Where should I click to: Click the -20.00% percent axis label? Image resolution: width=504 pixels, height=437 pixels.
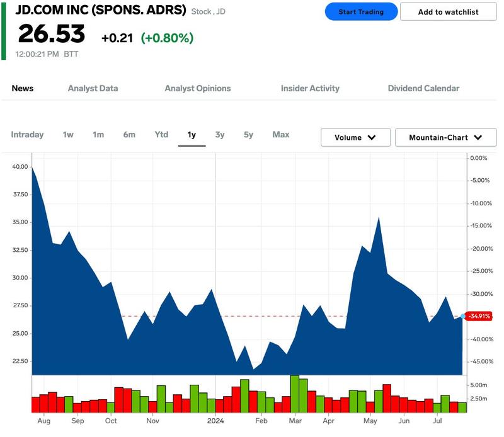click(481, 249)
